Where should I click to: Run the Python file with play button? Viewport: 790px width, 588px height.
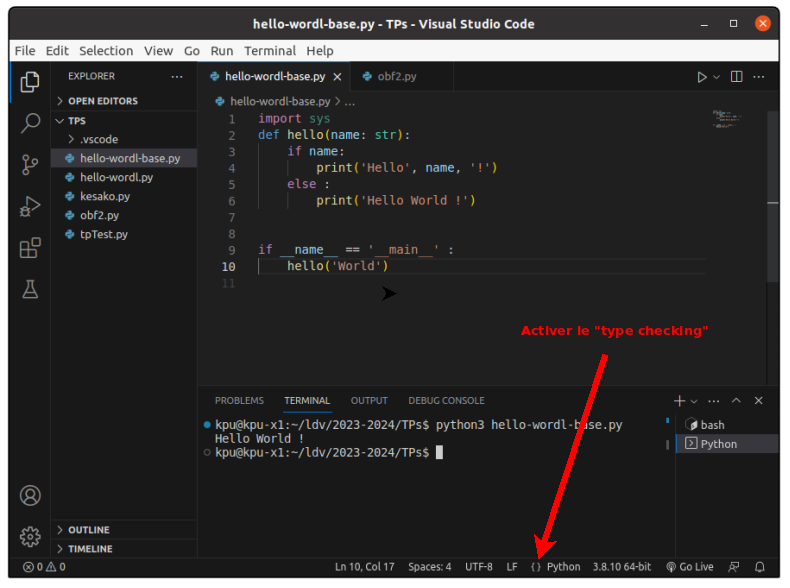701,77
